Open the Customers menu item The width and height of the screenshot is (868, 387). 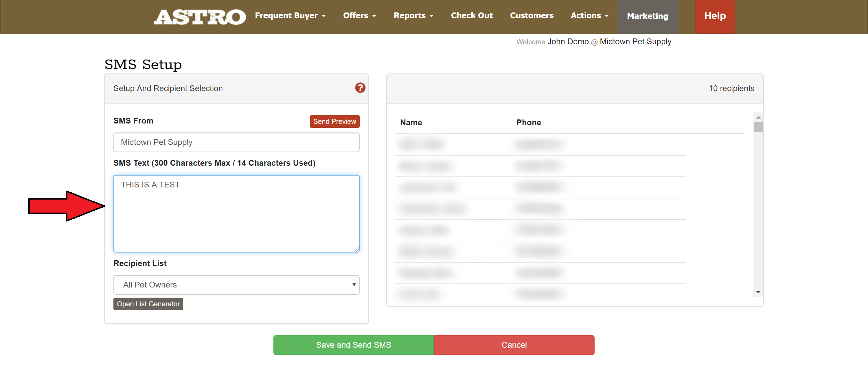(x=532, y=16)
